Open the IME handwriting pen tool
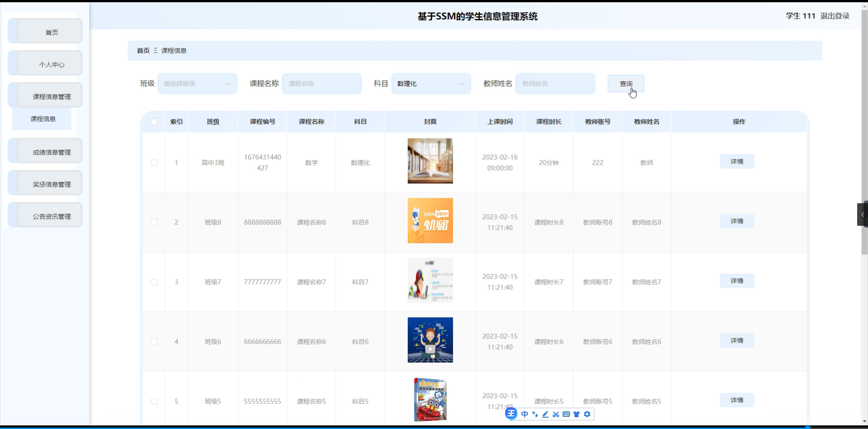The width and height of the screenshot is (868, 429). 545,414
